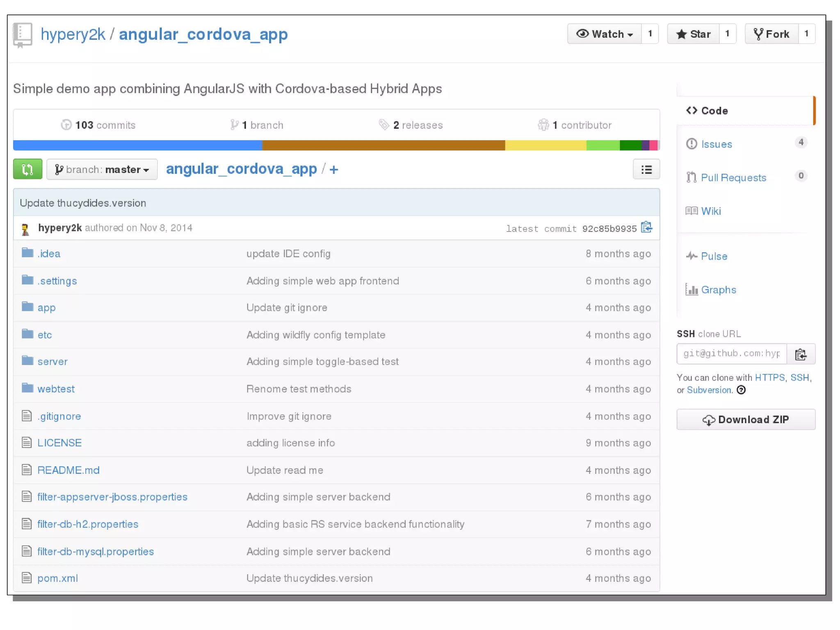Screen dimensions: 840x630
Task: Click the green compare and review icon button
Action: click(27, 169)
